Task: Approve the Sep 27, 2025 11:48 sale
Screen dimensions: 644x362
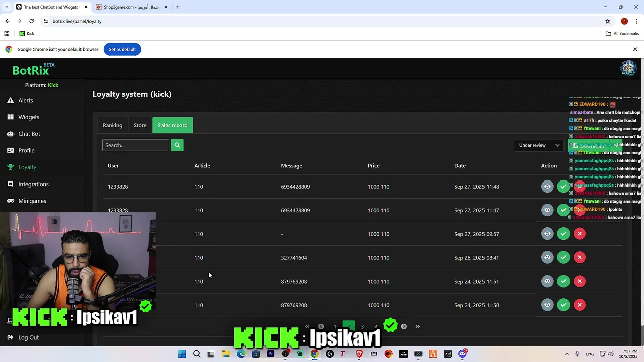Action: pyautogui.click(x=563, y=187)
